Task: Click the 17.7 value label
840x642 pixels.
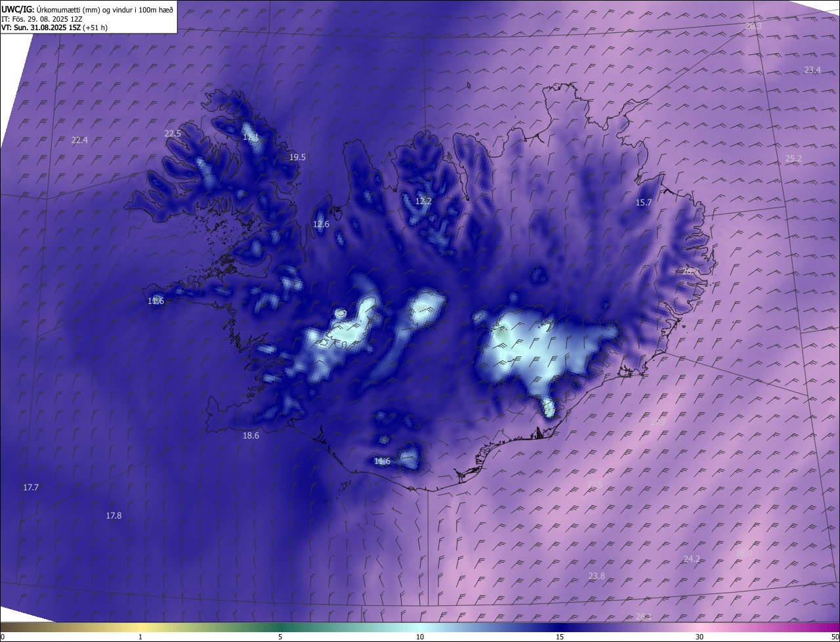Action: point(31,487)
